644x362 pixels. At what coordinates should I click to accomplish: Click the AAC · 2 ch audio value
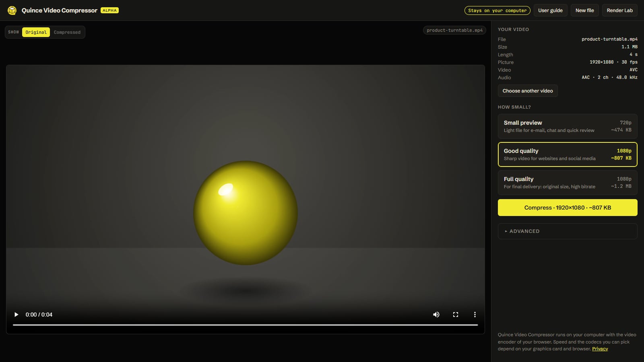[609, 77]
